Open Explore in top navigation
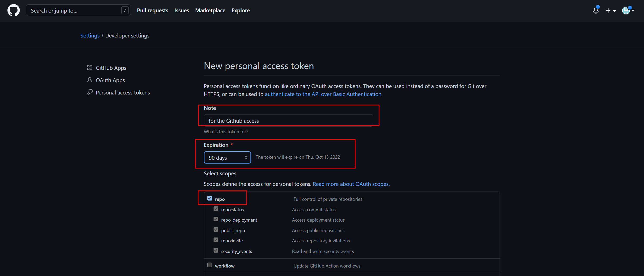 pyautogui.click(x=241, y=11)
